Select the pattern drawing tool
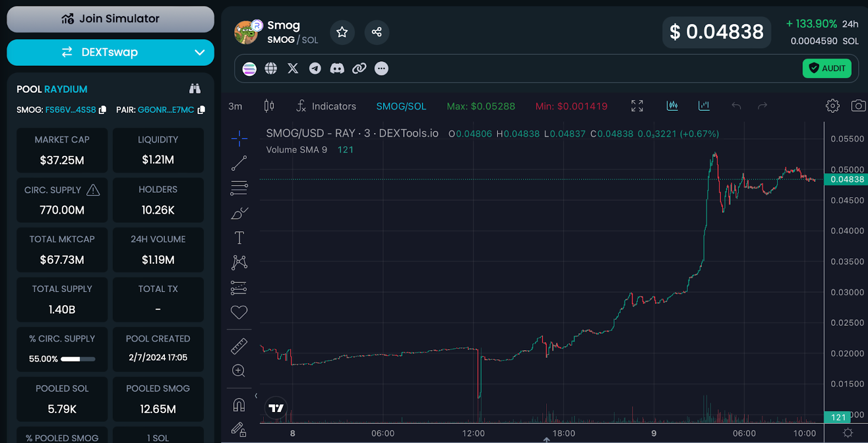 tap(239, 263)
